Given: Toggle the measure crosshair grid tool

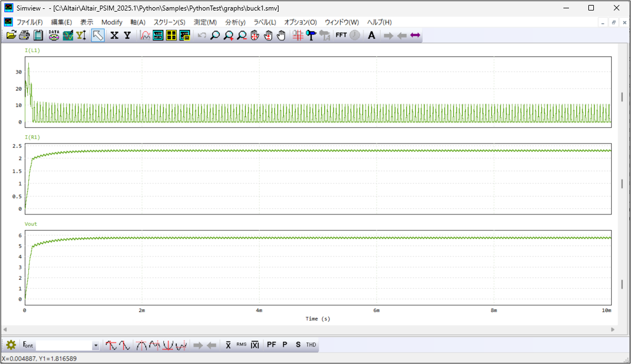Looking at the screenshot, I should point(297,35).
